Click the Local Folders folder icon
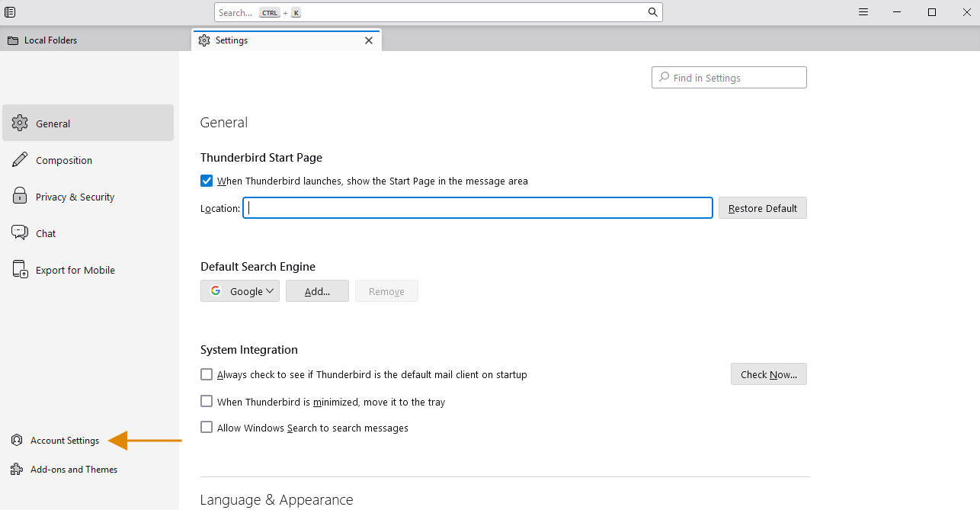The image size is (980, 510). [x=13, y=40]
